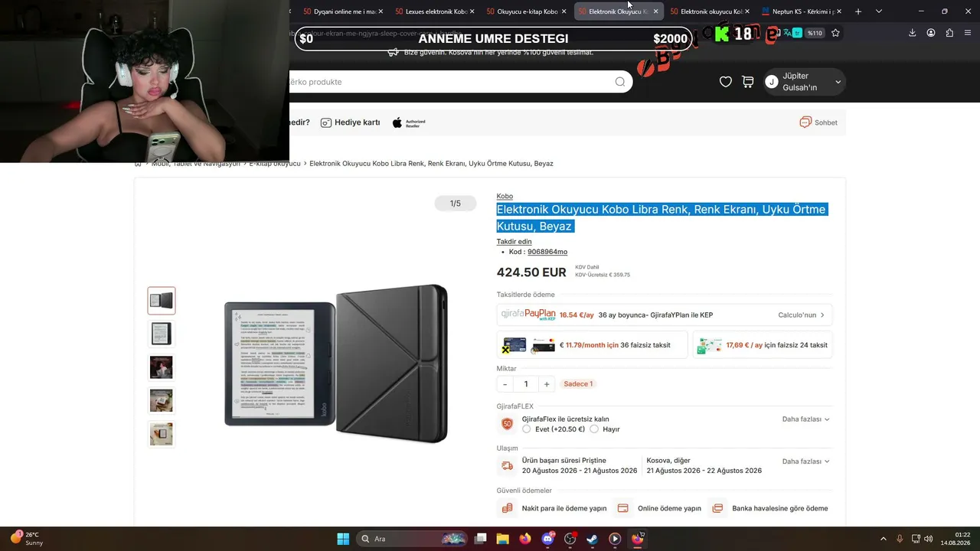The height and width of the screenshot is (551, 980).
Task: Switch to the Okuyucu e-kitap Kobo tab
Action: click(527, 11)
